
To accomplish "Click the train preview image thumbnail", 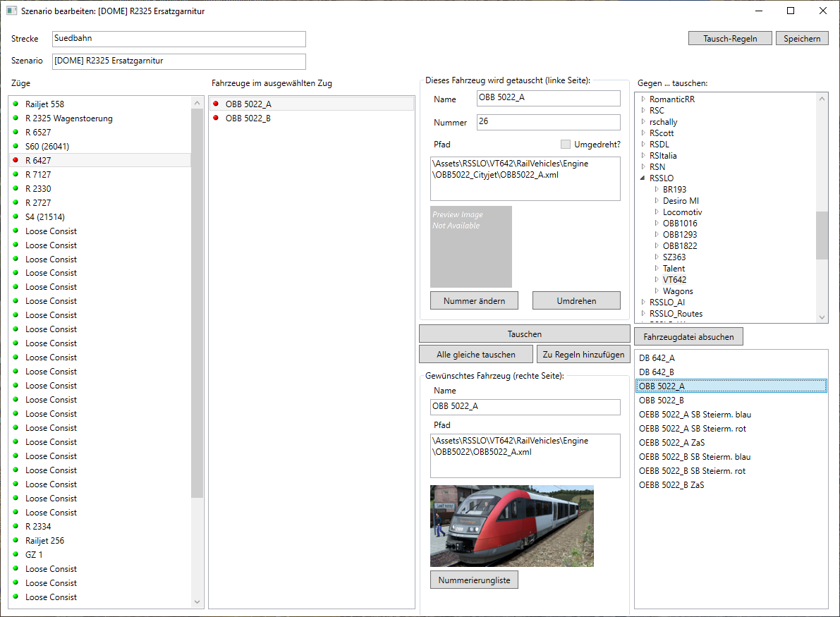I will pos(511,525).
